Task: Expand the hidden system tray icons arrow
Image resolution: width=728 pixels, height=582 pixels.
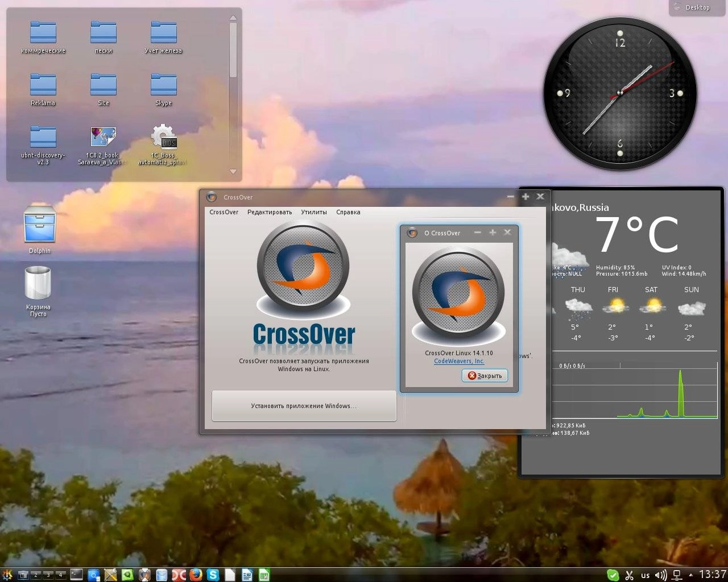Action: 691,575
